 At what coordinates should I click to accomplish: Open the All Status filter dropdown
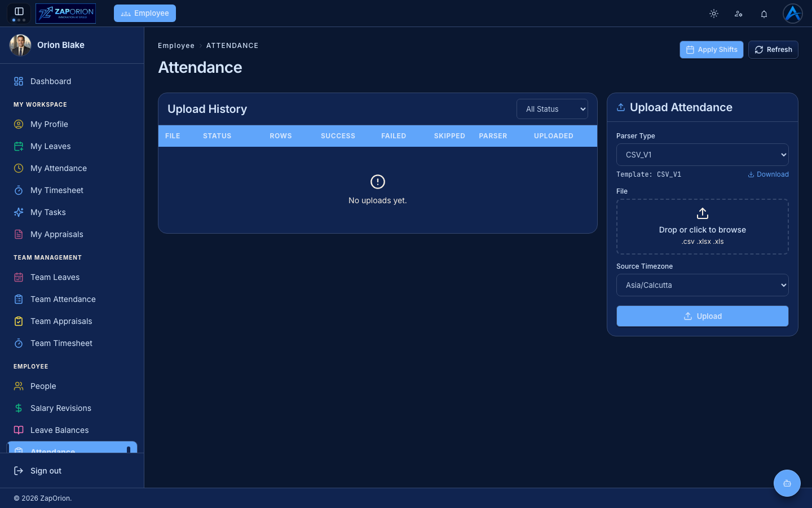tap(552, 109)
